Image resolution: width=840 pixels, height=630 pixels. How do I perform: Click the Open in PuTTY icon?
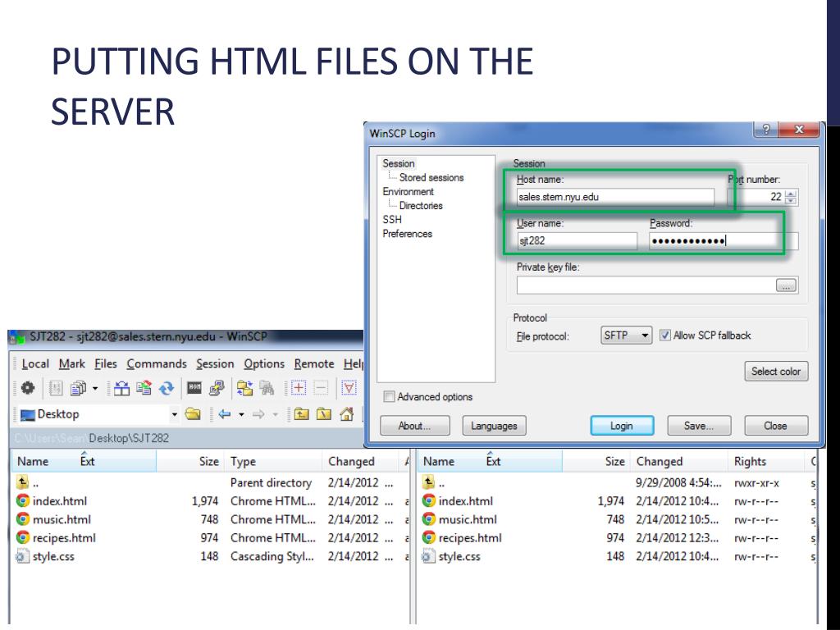(x=217, y=387)
